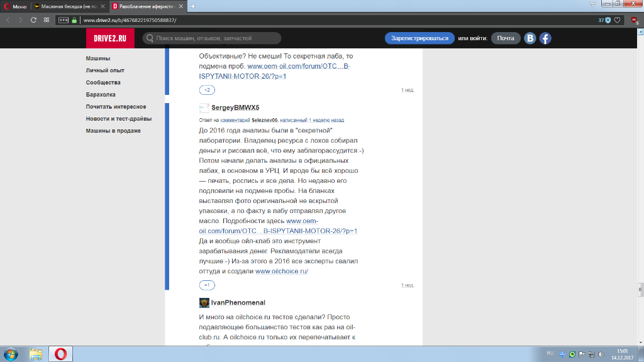The width and height of the screenshot is (644, 362).
Task: Open SergeyBMWX5 user profile
Action: point(235,107)
